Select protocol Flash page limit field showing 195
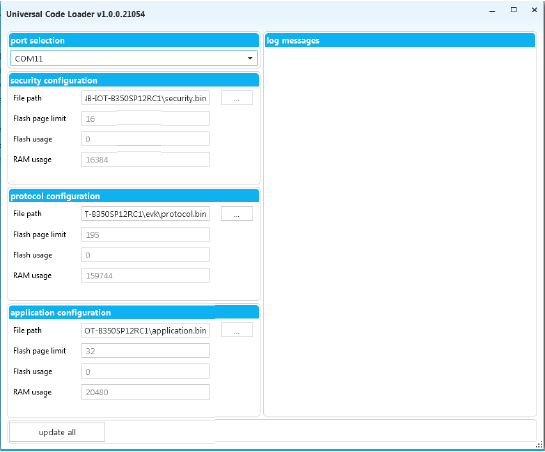This screenshot has height=452, width=545. tap(145, 235)
